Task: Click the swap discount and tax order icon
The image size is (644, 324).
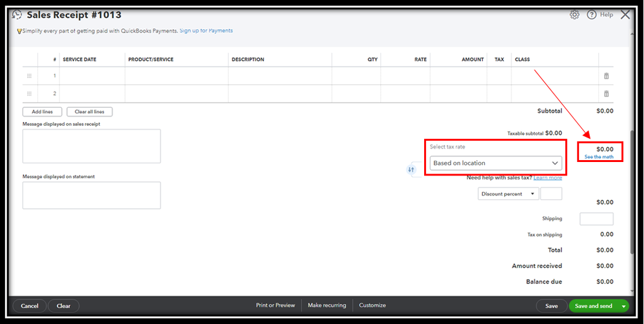Action: click(411, 169)
